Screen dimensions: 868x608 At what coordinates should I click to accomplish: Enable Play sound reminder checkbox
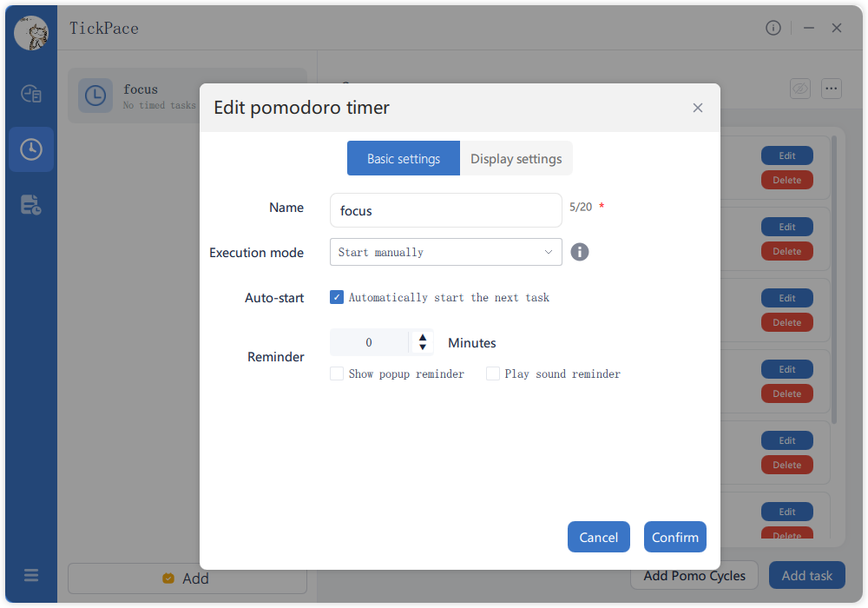coord(493,373)
